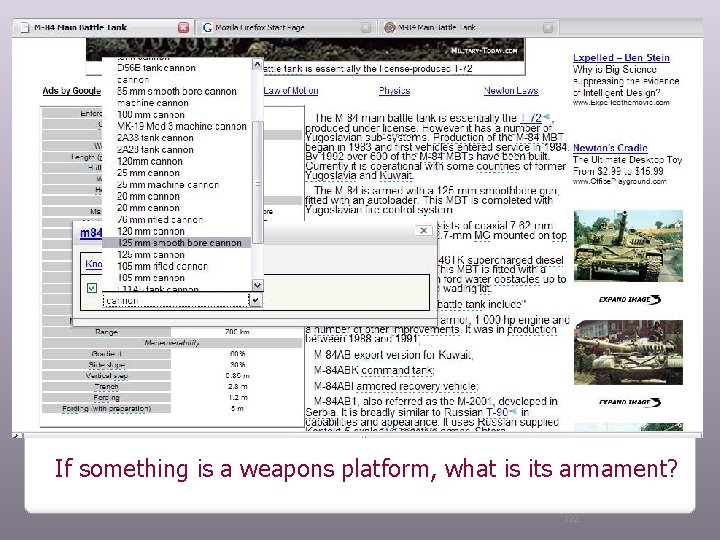The image size is (720, 540).
Task: Click dropdown list scroll-up arrow
Action: tap(257, 64)
